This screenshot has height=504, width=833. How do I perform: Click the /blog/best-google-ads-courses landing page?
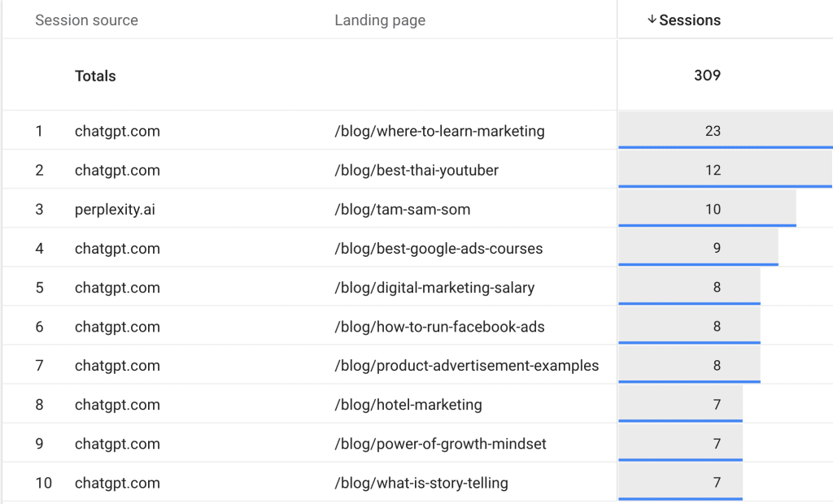tap(438, 248)
